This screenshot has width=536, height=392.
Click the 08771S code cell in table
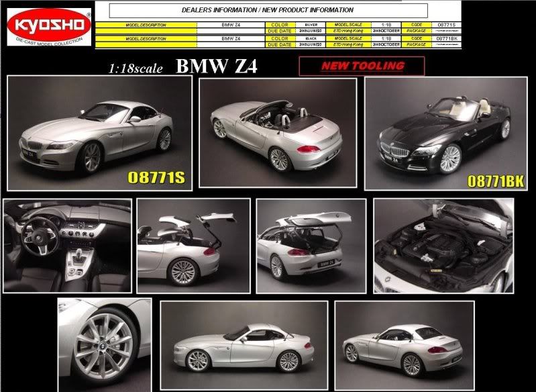pyautogui.click(x=446, y=25)
